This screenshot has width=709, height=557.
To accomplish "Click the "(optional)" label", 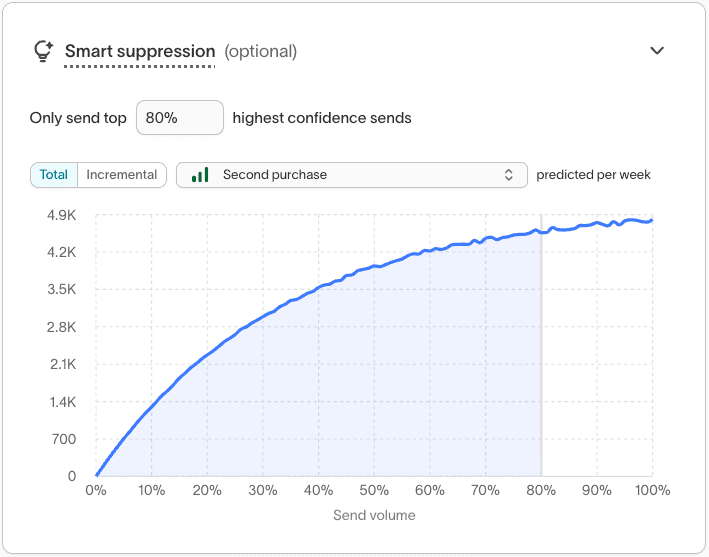I will (260, 51).
